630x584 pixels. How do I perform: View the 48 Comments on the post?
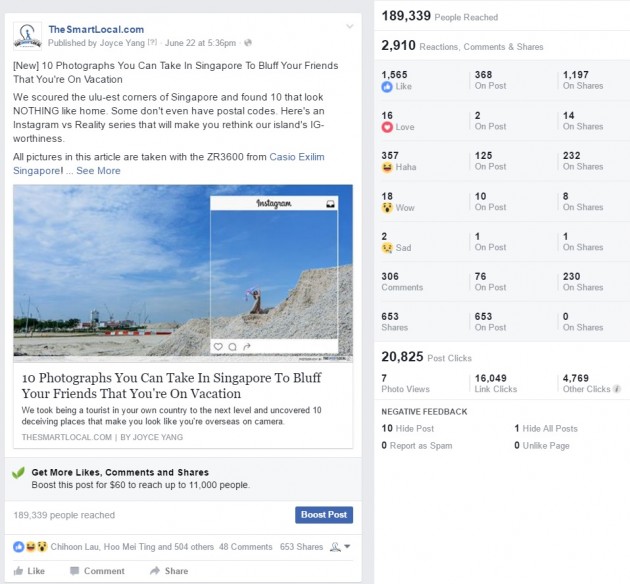click(245, 547)
